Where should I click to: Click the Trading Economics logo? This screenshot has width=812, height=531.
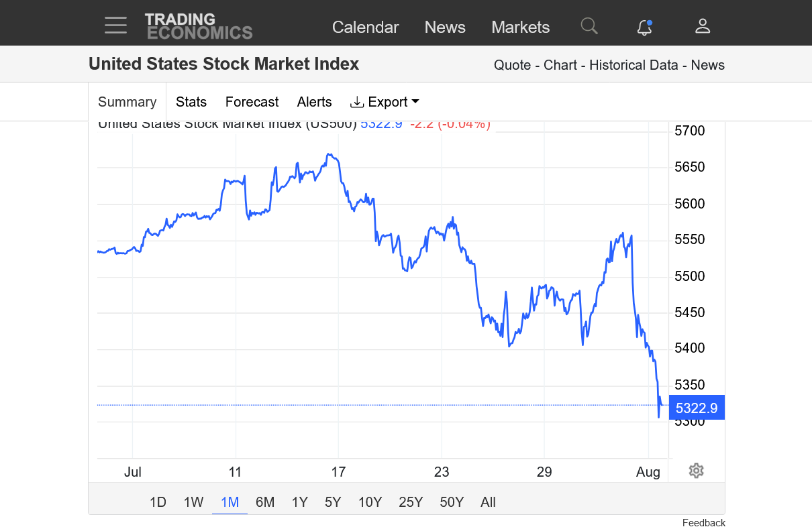point(199,26)
